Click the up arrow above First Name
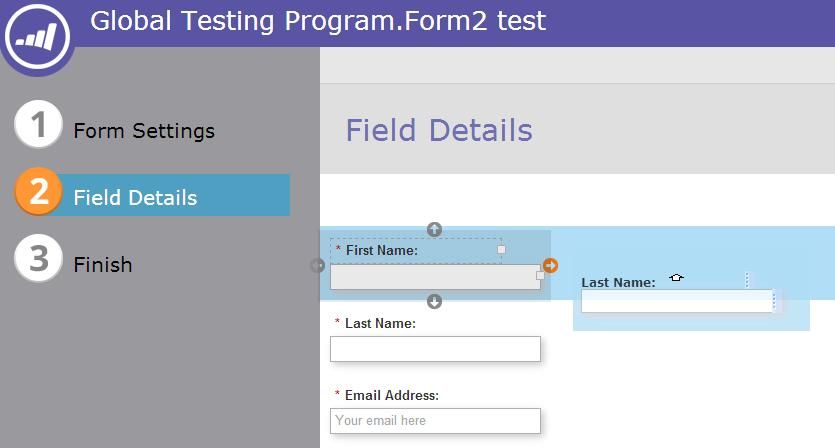The height and width of the screenshot is (448, 835). coord(434,229)
